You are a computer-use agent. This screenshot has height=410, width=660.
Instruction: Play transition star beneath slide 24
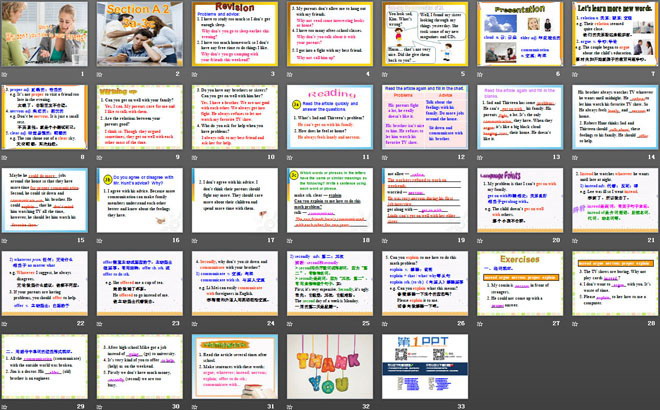coord(195,324)
